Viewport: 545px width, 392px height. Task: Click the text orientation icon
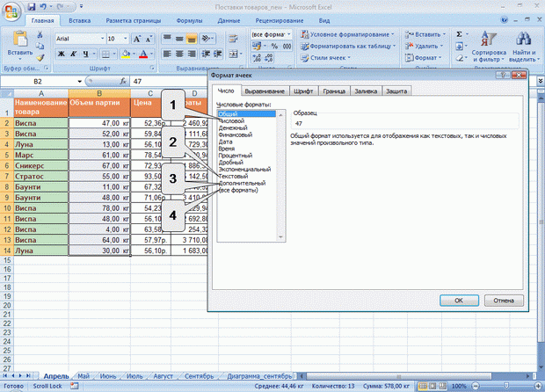pos(206,39)
